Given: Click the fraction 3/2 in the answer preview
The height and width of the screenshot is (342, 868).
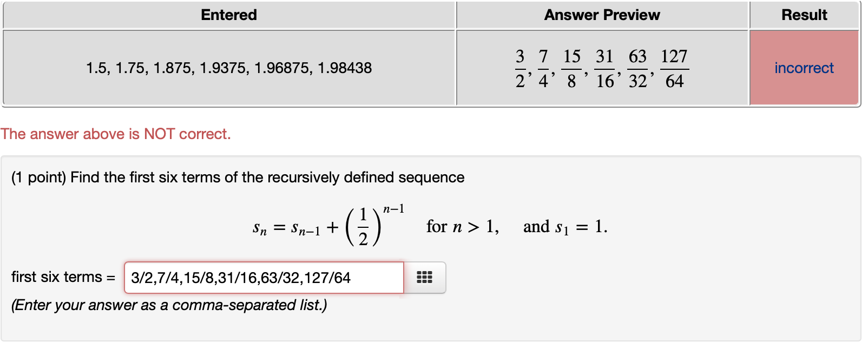Looking at the screenshot, I should tap(520, 67).
